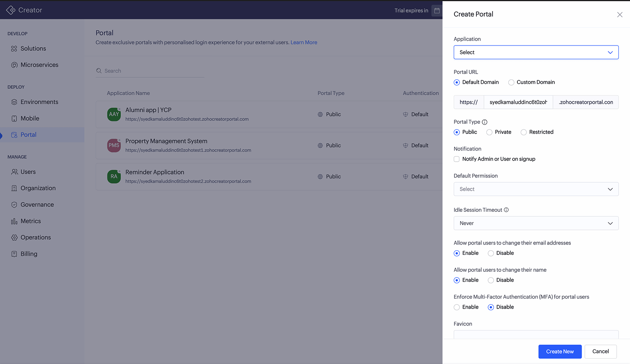Click the Authentication column header
Viewport: 630px width, 364px height.
(421, 93)
